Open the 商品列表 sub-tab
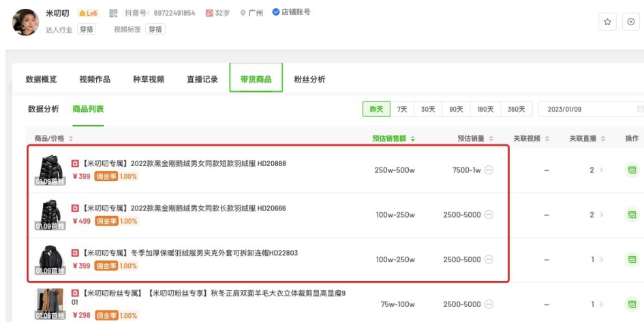Viewport: 644px width, 322px height. click(x=88, y=109)
